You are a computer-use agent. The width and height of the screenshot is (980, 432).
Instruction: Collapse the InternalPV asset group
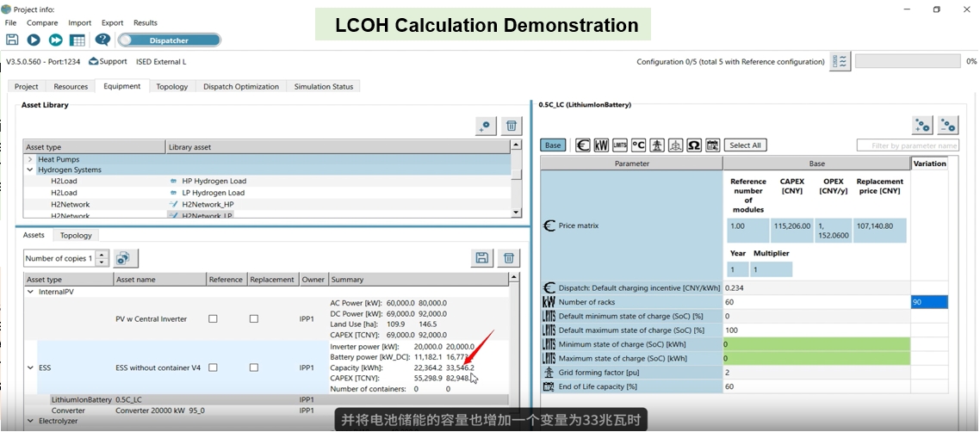(x=30, y=292)
